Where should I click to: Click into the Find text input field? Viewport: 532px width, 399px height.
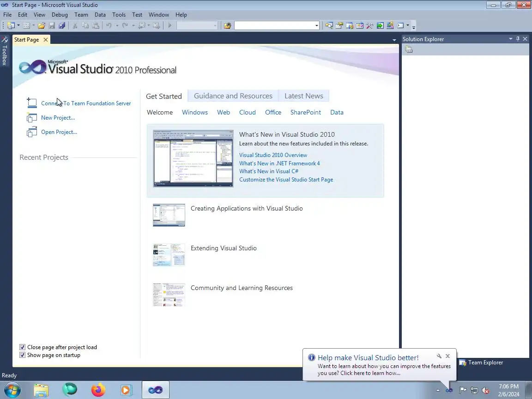click(274, 25)
